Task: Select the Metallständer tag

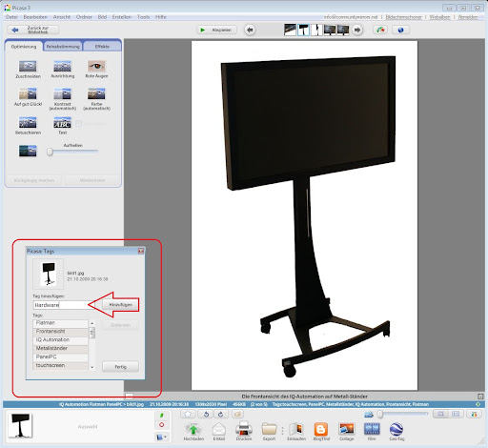Action: 60,348
